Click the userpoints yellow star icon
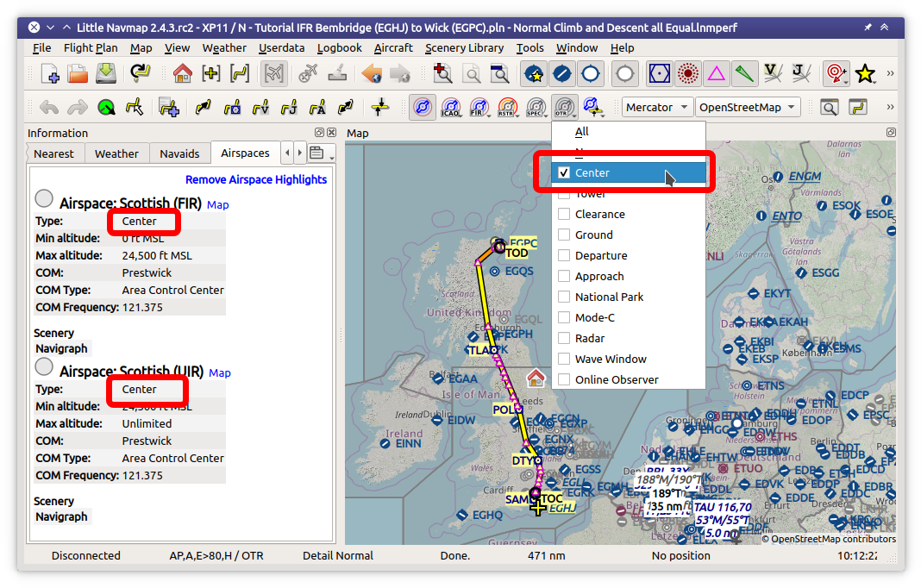 [865, 73]
